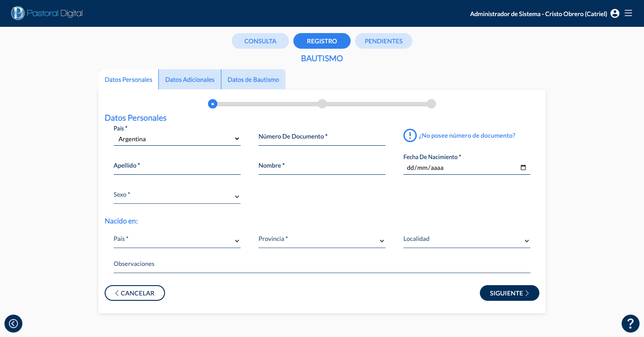Go forward with the SIGUIENTE button
The width and height of the screenshot is (644, 337).
tap(509, 293)
